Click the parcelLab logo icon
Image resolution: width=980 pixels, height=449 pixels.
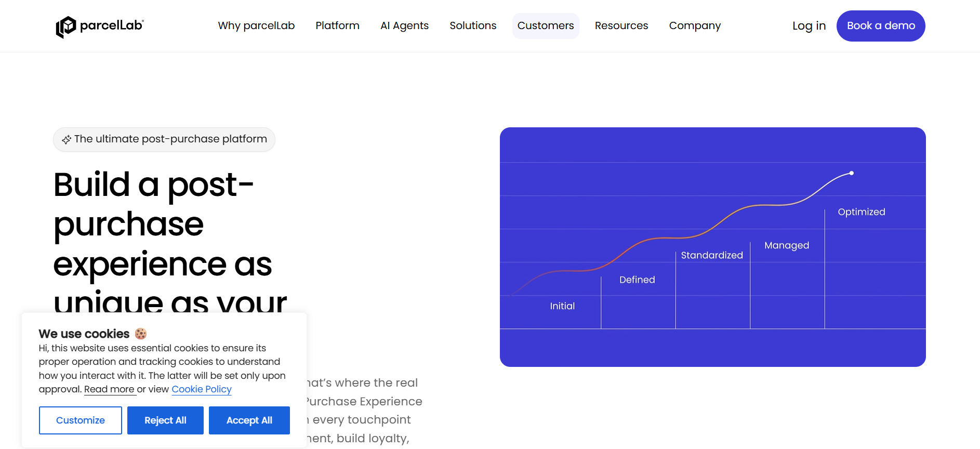click(66, 27)
